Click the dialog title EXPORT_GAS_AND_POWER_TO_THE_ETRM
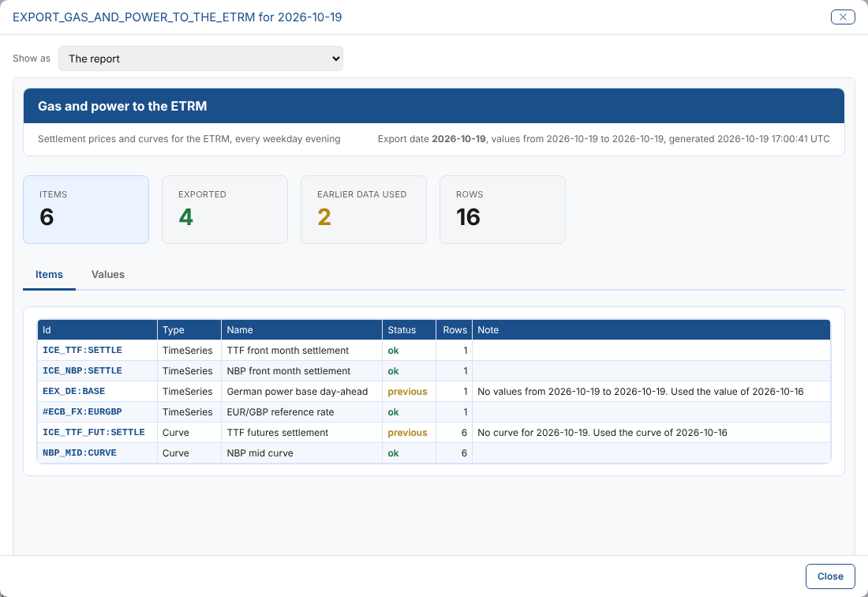868x597 pixels. 177,17
